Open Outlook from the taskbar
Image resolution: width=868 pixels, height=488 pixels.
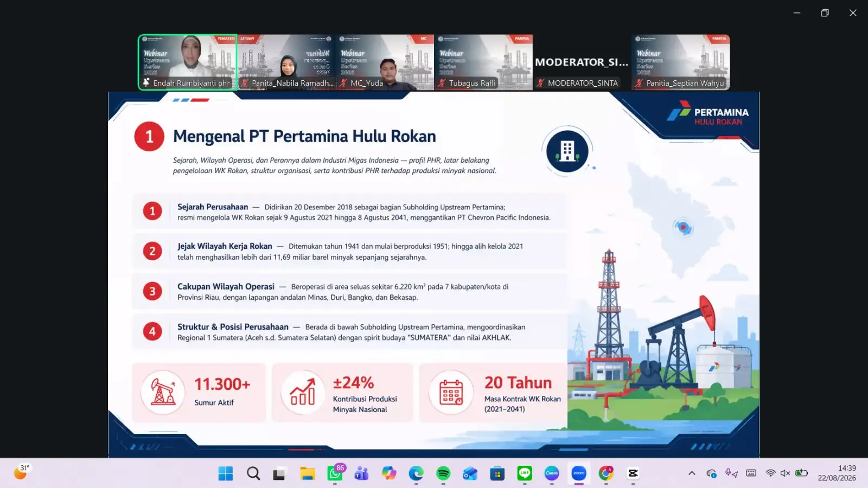pyautogui.click(x=470, y=473)
